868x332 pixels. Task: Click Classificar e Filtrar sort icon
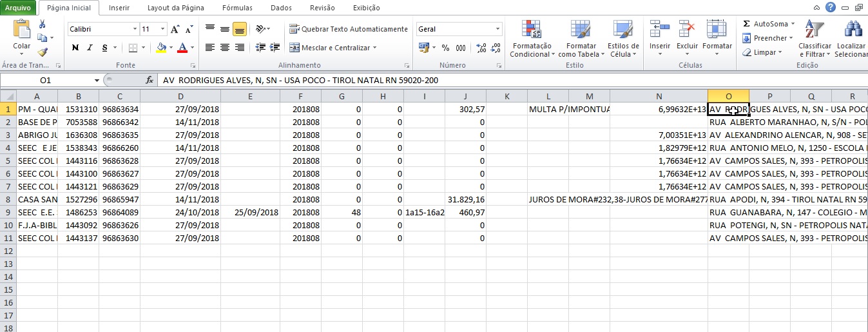[815, 40]
